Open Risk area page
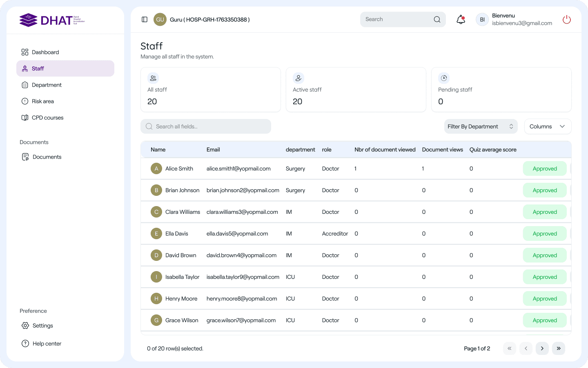 tap(42, 101)
